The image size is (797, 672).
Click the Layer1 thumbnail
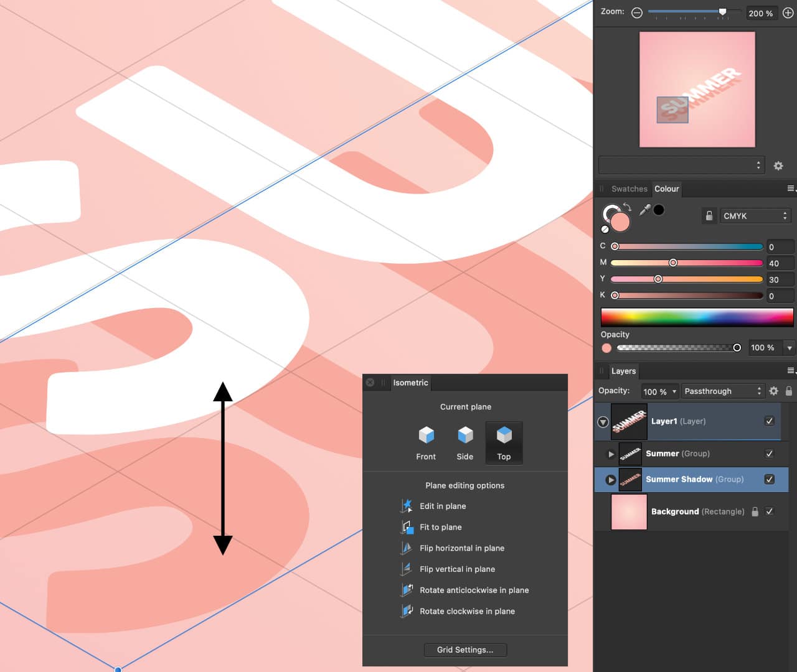tap(629, 421)
